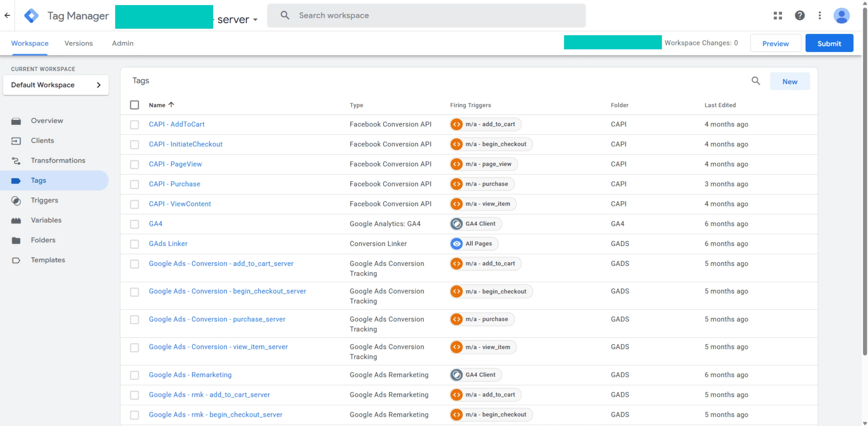
Task: Sort tags by the Name column
Action: [161, 105]
